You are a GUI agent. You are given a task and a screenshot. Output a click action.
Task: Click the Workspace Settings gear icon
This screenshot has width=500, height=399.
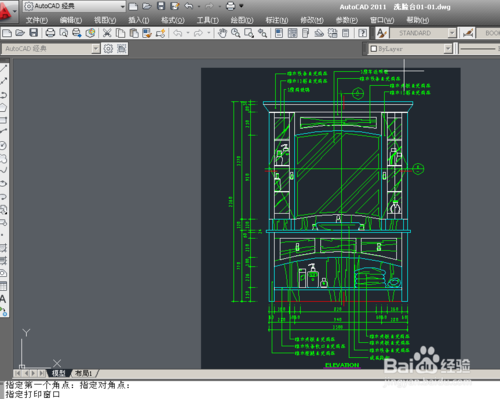point(108,49)
